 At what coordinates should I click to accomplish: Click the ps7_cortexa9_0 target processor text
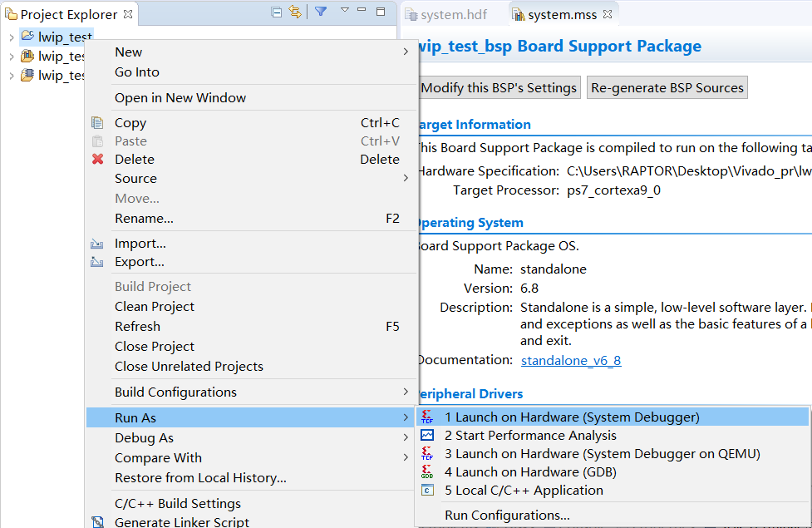pyautogui.click(x=613, y=190)
